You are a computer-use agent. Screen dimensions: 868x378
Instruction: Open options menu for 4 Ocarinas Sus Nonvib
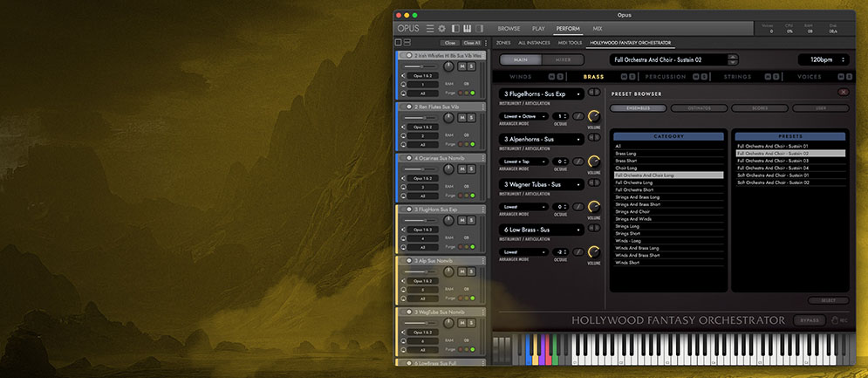(x=482, y=158)
